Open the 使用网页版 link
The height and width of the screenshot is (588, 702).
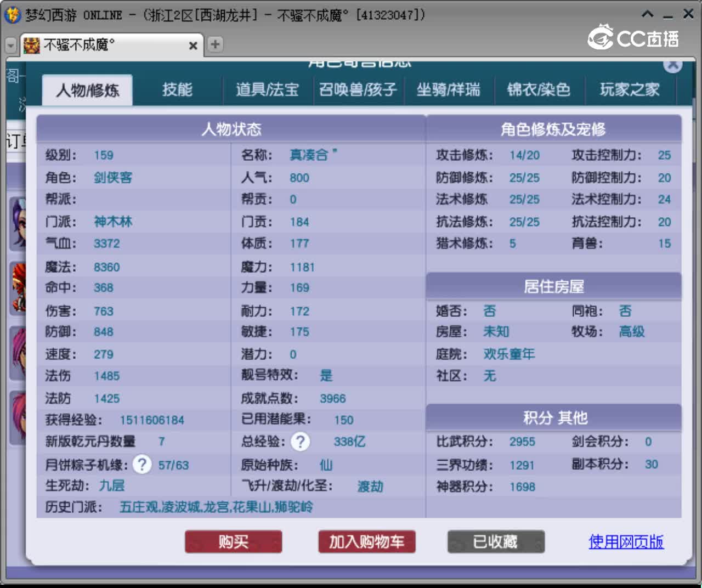(x=626, y=542)
